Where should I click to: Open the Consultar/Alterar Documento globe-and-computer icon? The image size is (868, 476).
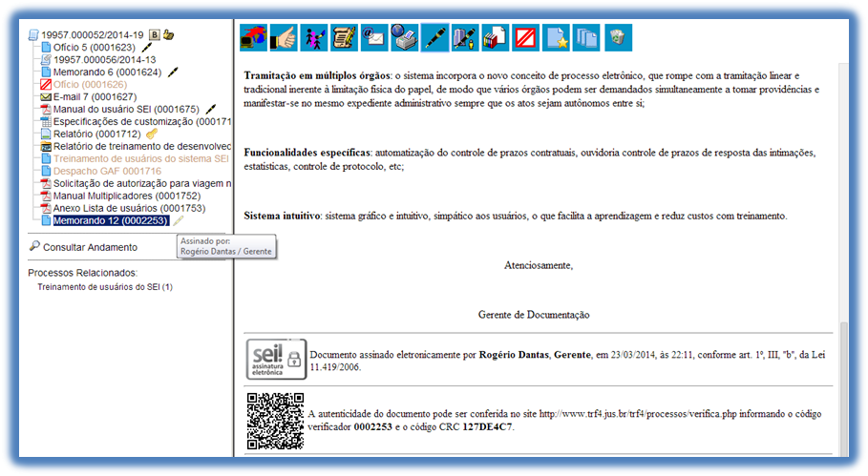(x=254, y=37)
